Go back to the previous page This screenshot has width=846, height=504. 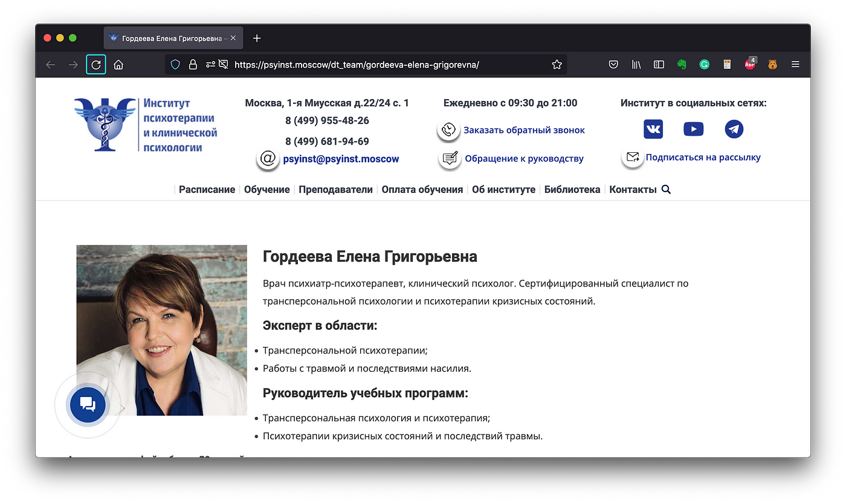pyautogui.click(x=51, y=65)
